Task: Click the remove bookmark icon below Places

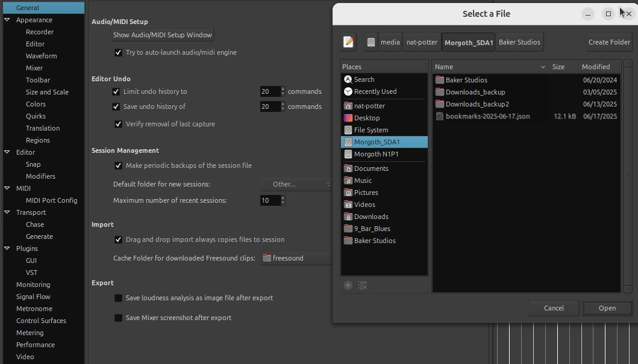Action: click(x=363, y=286)
